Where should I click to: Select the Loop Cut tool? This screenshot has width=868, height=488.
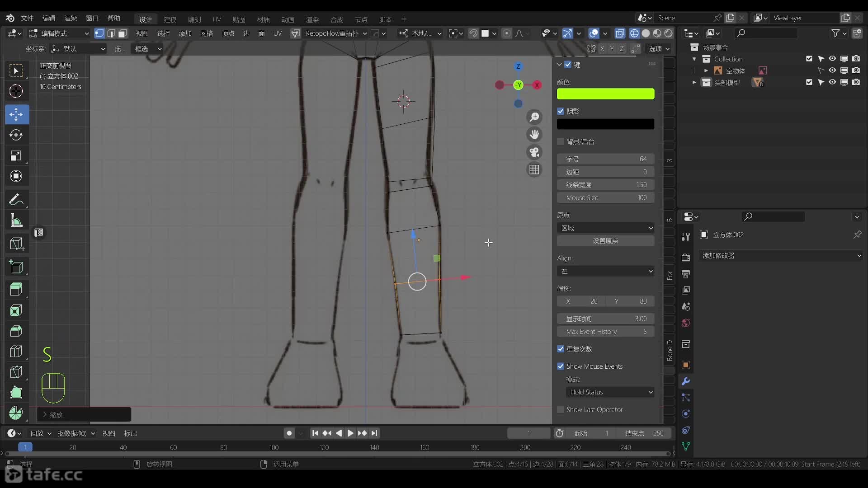[x=16, y=352]
